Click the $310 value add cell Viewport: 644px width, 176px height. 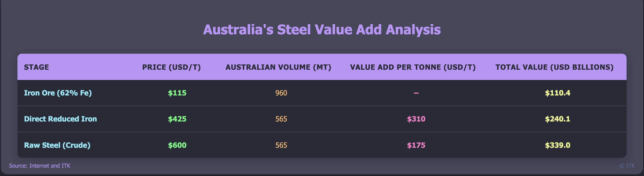(x=416, y=119)
